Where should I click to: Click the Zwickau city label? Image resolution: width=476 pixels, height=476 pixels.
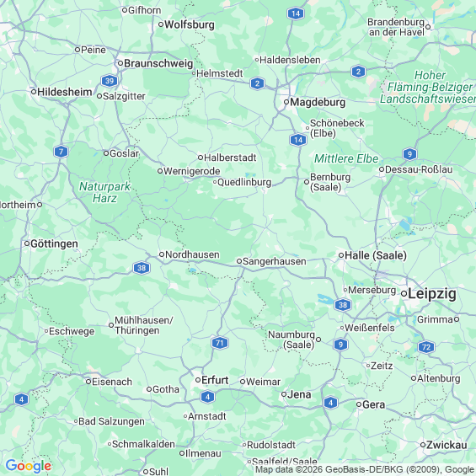(447, 445)
